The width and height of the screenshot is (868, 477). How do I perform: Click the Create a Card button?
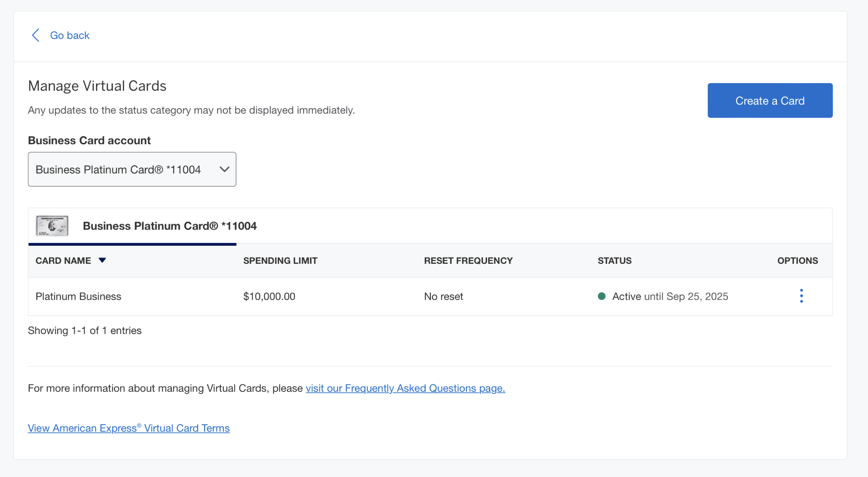point(770,100)
